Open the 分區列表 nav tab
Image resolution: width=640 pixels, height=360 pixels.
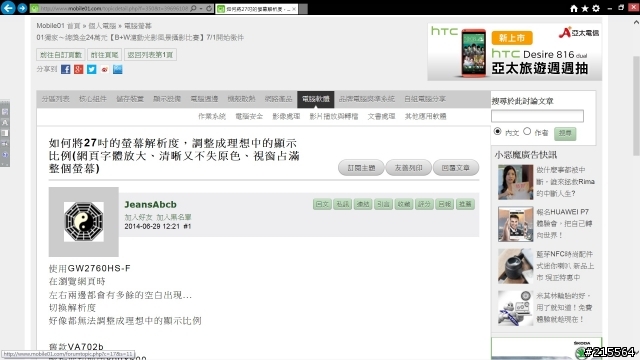(55, 99)
